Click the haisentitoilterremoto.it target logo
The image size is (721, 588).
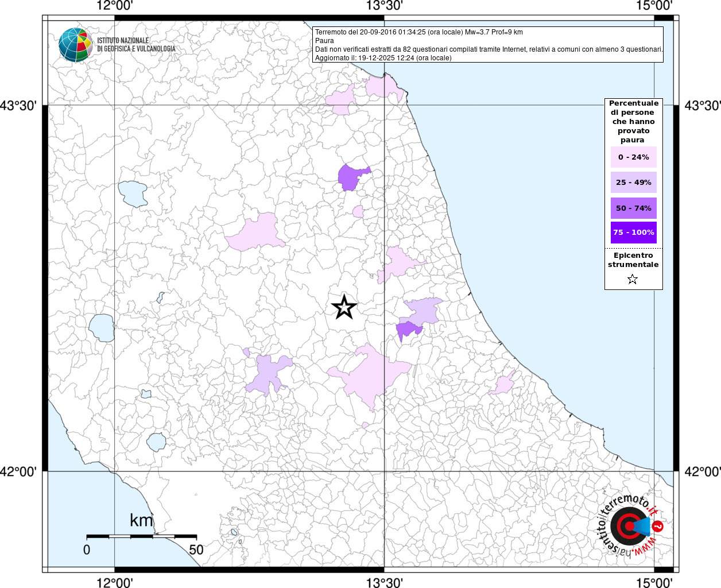click(x=629, y=526)
